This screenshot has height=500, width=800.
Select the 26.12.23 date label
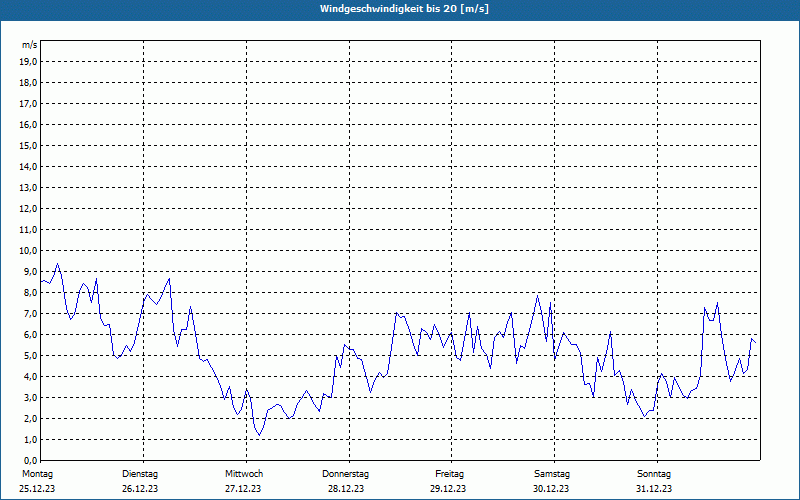tap(140, 489)
